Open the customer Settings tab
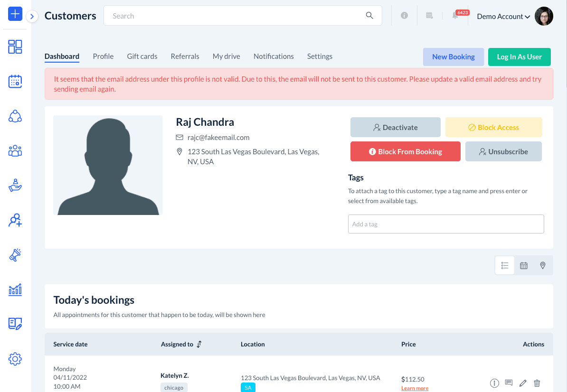 (x=320, y=56)
